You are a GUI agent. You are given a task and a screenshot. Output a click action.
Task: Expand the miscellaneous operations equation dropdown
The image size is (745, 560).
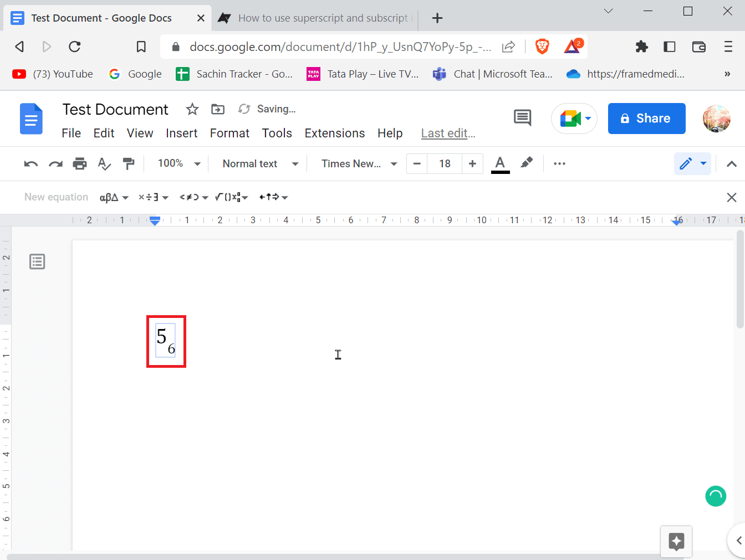pyautogui.click(x=154, y=197)
